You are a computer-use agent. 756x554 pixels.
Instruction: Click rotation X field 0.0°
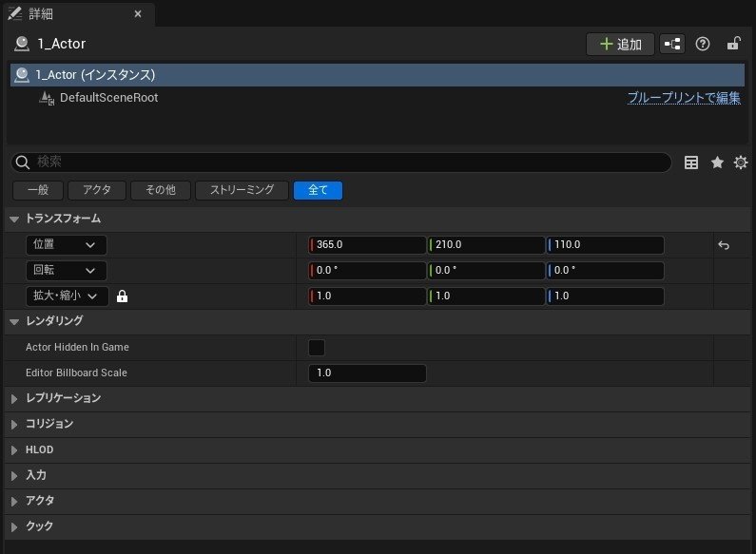367,270
